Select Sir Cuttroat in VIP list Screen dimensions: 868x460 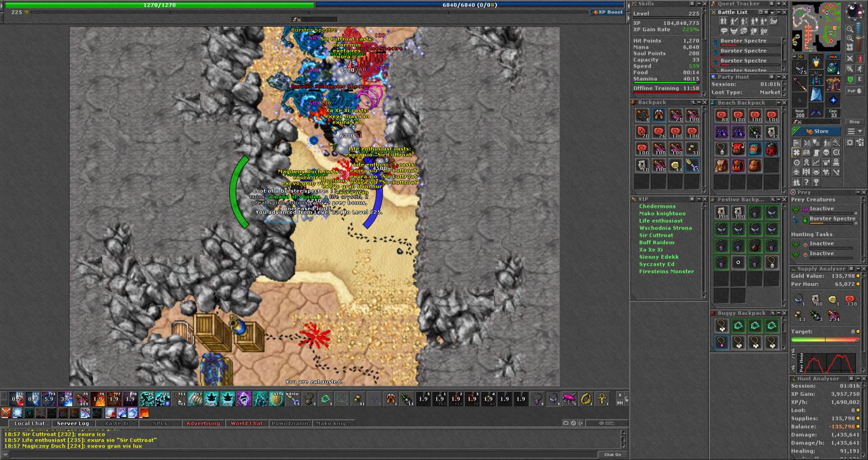point(656,235)
